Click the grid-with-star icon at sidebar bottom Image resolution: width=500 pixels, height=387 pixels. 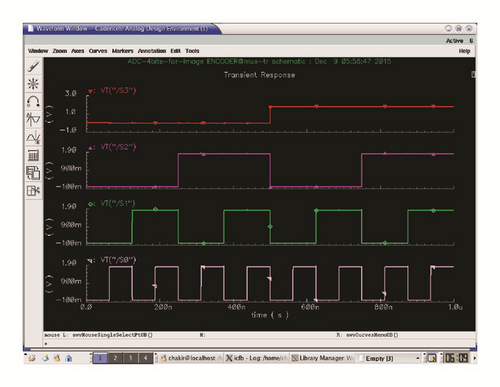tap(33, 191)
